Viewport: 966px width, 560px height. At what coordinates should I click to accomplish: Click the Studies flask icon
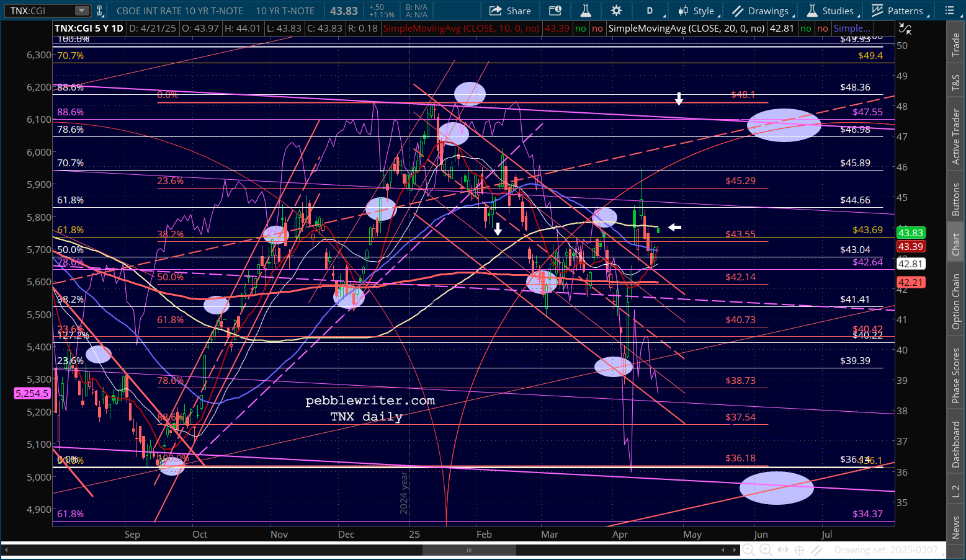click(x=812, y=11)
